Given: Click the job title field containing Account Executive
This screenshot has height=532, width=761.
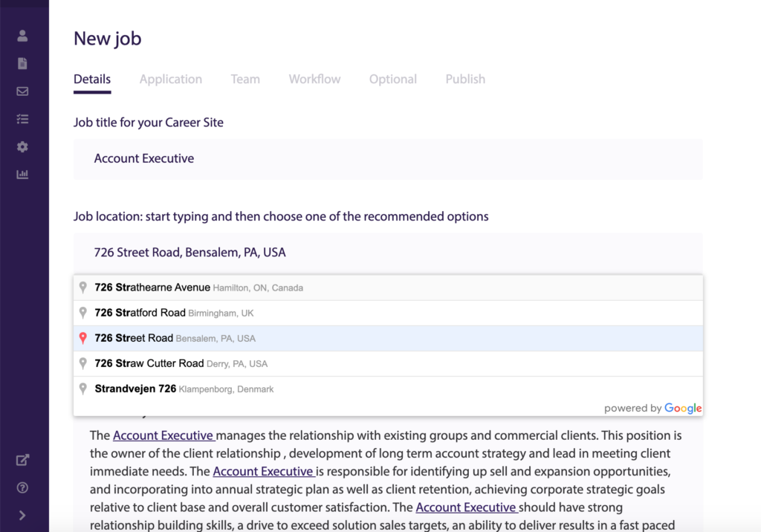Looking at the screenshot, I should [x=388, y=159].
